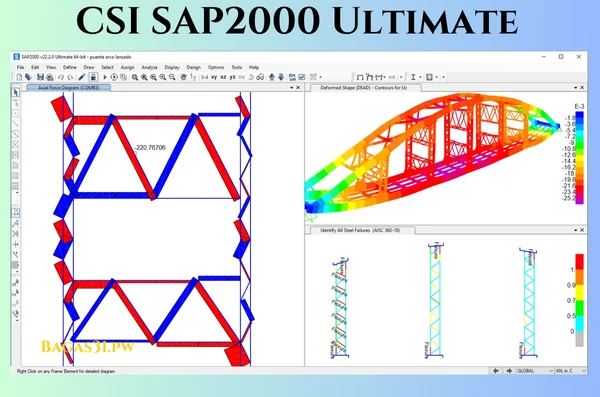The height and width of the screenshot is (397, 600).
Task: Click the SAP2000 application icon in title bar
Action: [16, 57]
